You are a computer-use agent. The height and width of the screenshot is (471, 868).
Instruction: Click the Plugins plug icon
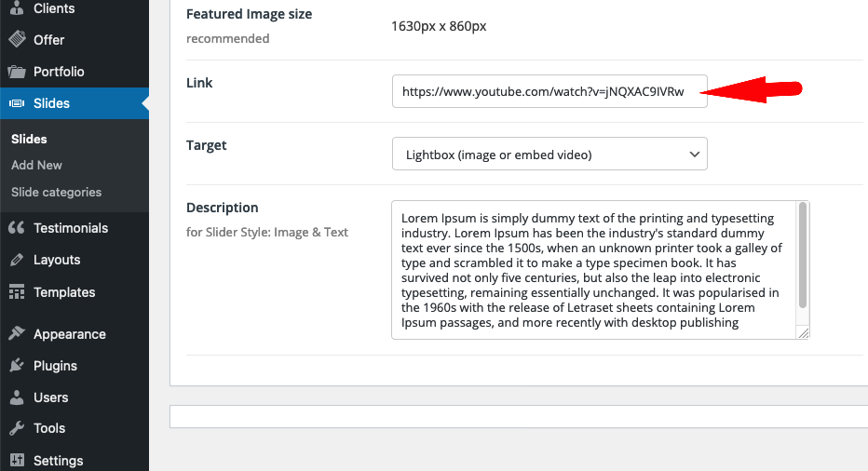click(x=17, y=365)
